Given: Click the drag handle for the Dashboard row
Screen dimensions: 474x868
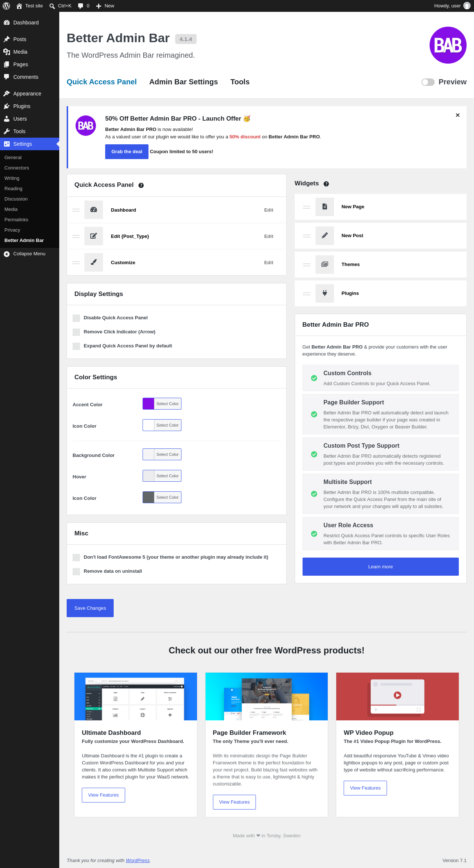Looking at the screenshot, I should (76, 210).
